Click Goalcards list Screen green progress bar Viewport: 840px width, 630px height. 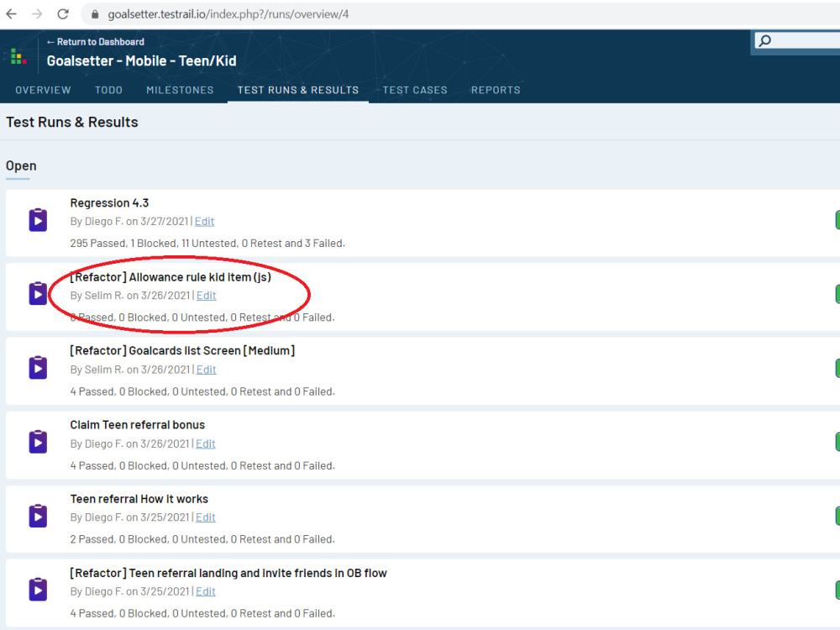(x=837, y=368)
